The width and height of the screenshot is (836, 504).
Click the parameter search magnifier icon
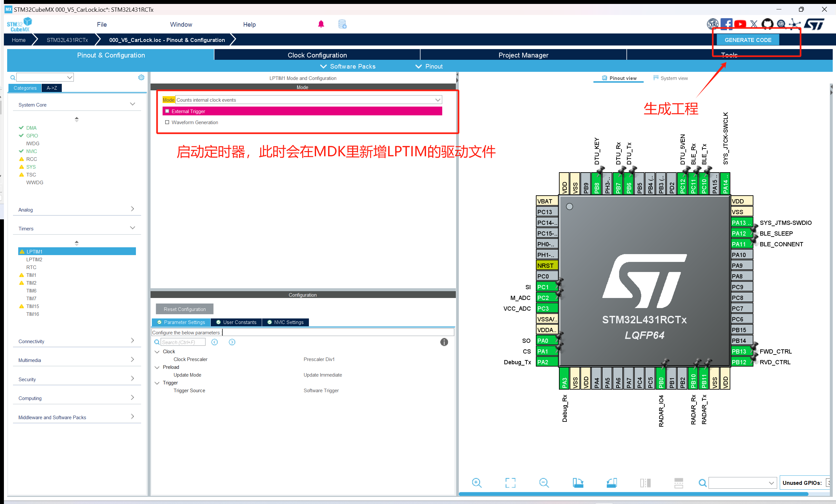coord(157,342)
